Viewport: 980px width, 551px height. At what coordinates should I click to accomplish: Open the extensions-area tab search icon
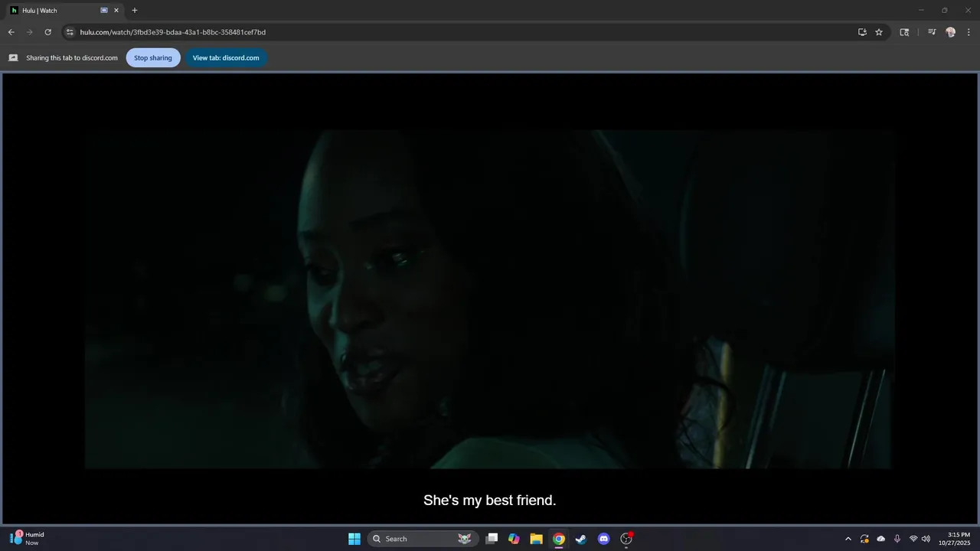tap(904, 32)
